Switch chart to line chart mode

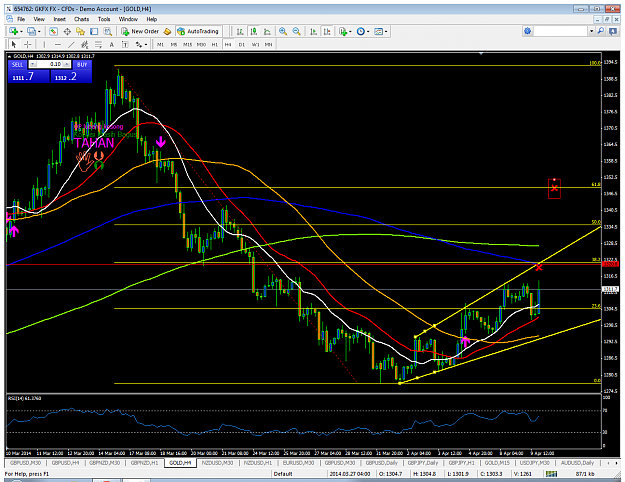pyautogui.click(x=267, y=31)
